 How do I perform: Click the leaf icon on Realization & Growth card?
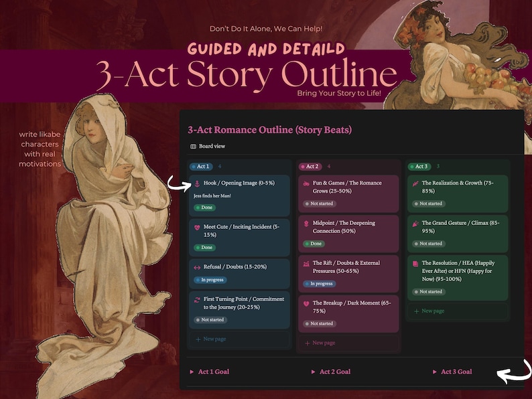coord(415,183)
